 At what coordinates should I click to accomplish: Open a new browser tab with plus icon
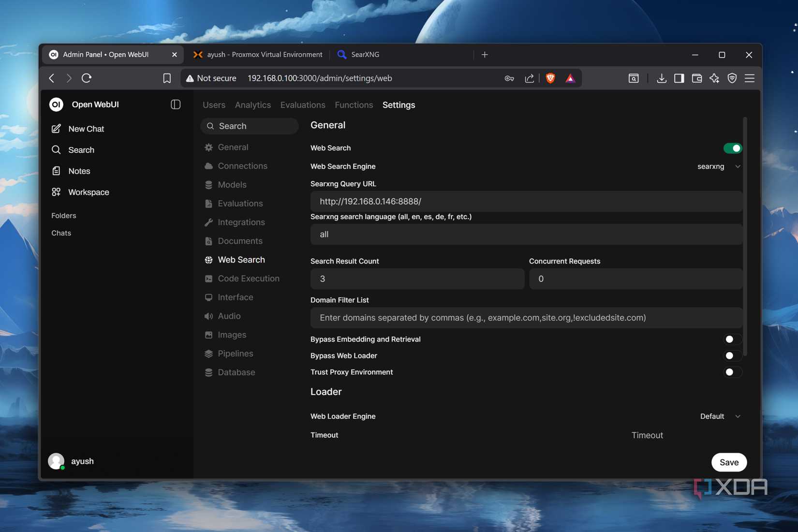(x=485, y=55)
